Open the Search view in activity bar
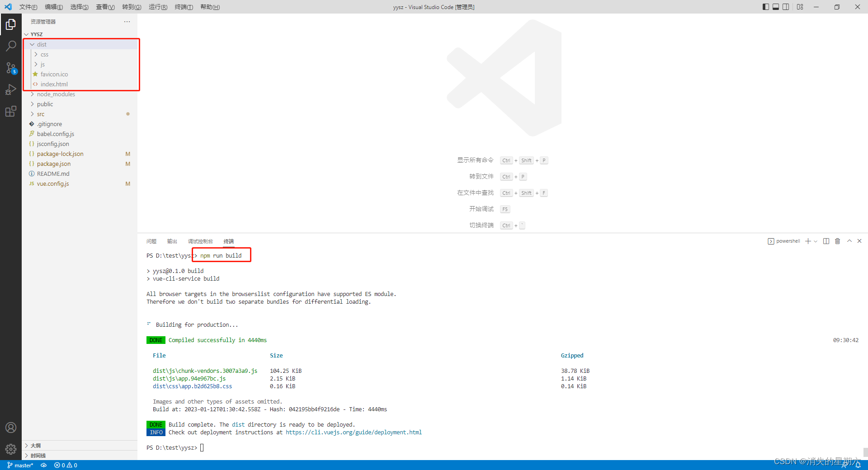This screenshot has height=470, width=868. coord(11,46)
